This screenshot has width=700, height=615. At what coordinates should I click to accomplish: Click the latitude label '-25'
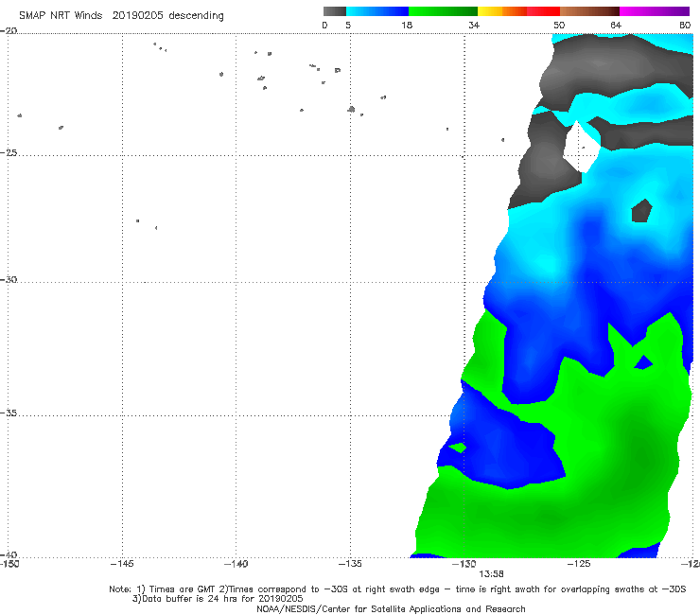point(9,152)
